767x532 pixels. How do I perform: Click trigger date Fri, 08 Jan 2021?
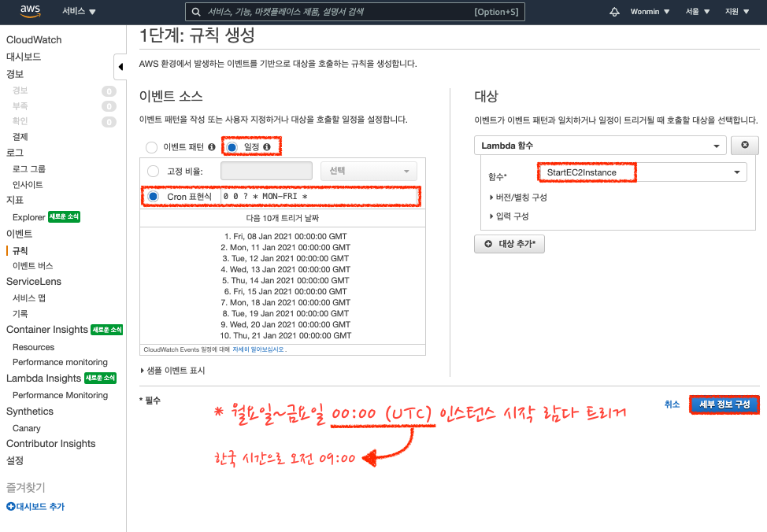click(x=286, y=236)
